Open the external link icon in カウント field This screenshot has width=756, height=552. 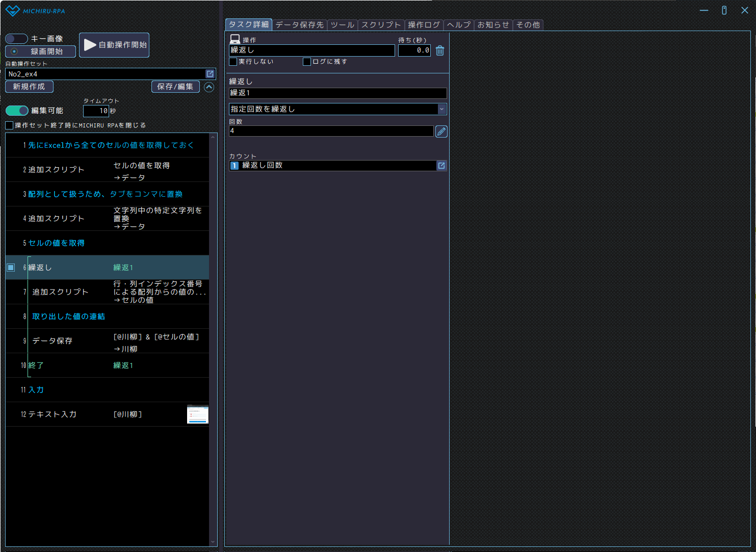click(x=441, y=166)
